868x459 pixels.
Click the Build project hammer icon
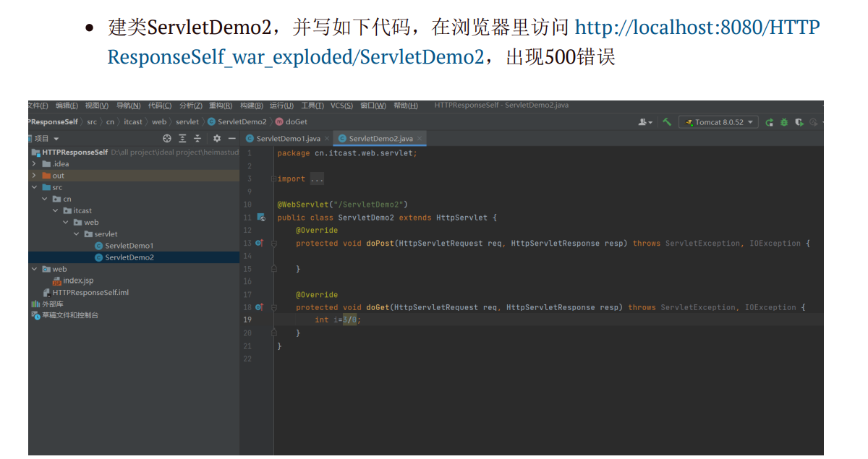(x=667, y=122)
